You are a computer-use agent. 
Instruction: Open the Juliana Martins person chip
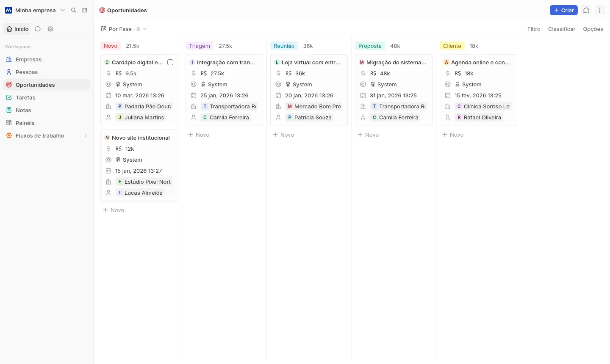pos(141,117)
